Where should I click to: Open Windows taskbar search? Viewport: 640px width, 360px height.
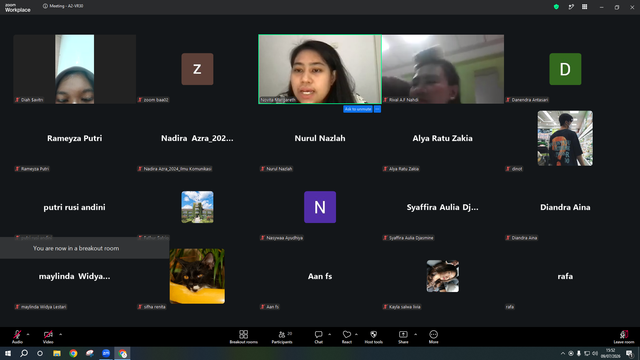pos(24,353)
